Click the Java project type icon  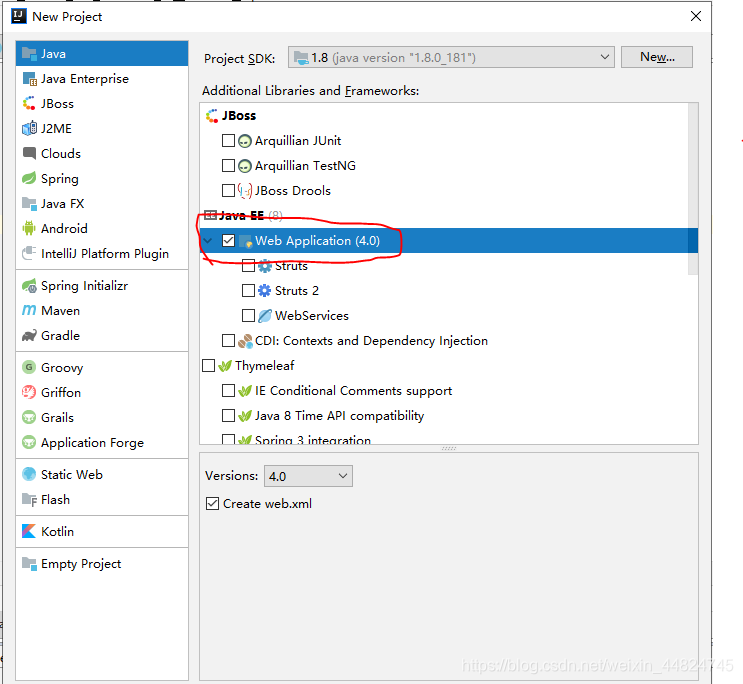pos(29,54)
